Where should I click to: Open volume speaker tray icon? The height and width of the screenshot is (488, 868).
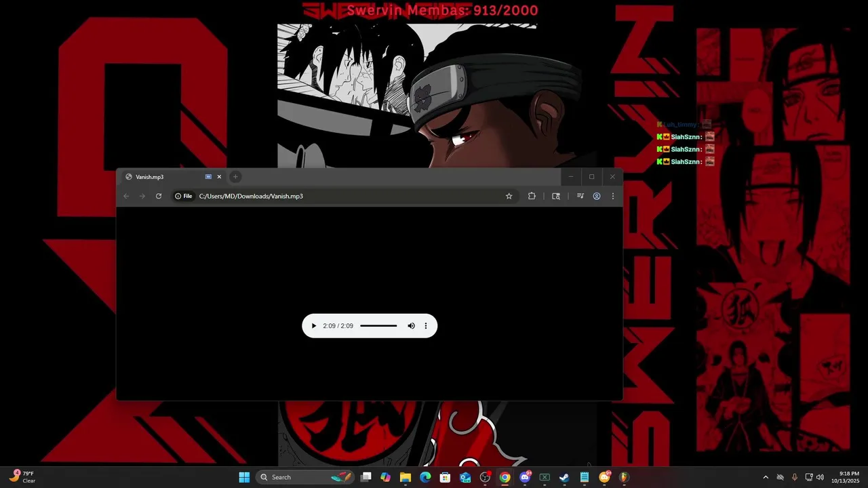click(820, 477)
